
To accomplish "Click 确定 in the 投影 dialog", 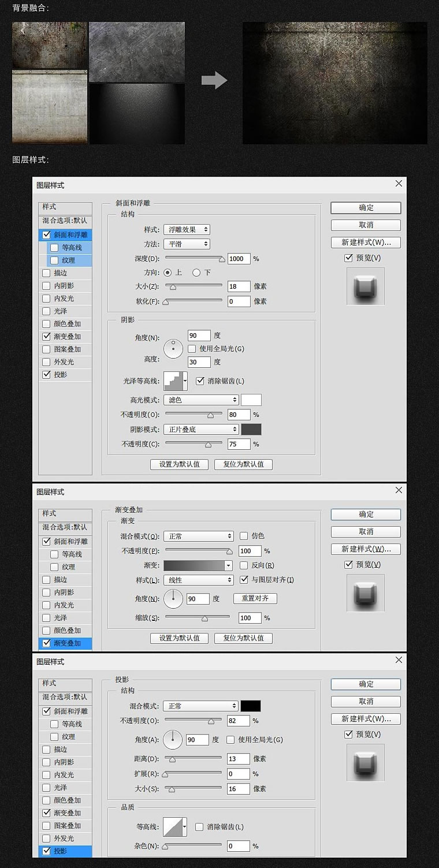I will (366, 684).
